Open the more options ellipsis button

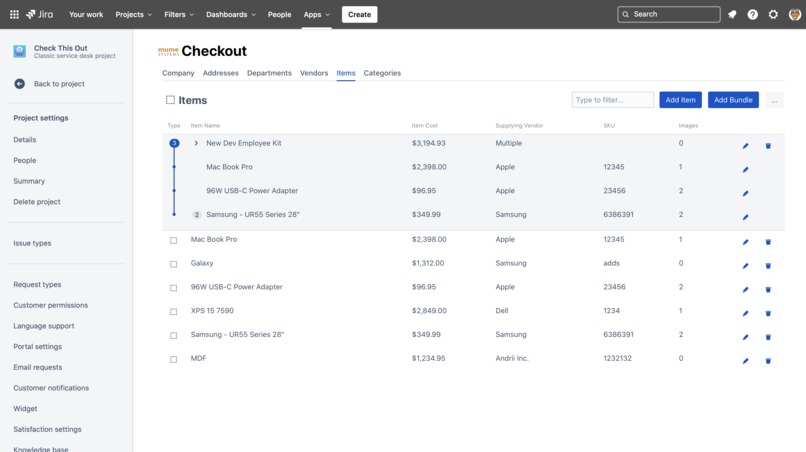(x=774, y=100)
